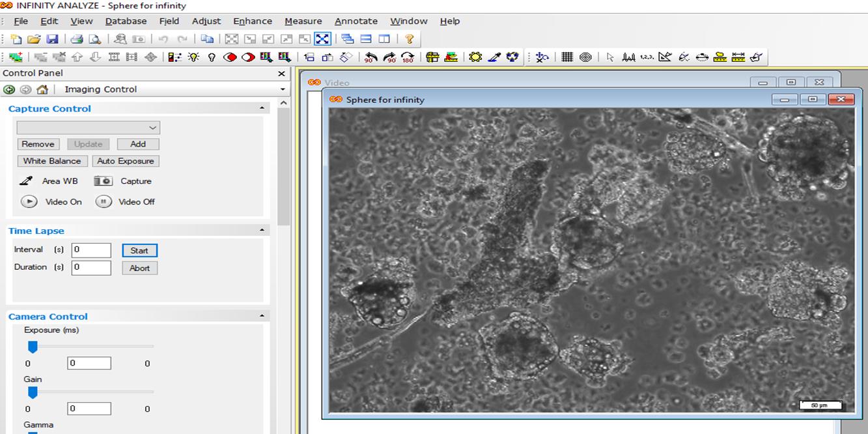Click the Cascade windows icon
Screen dimensions: 868x434
[x=348, y=39]
